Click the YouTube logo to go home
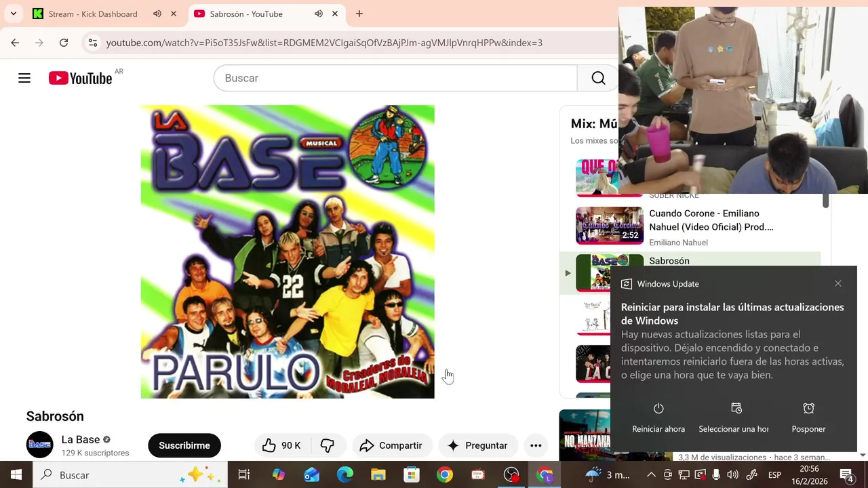 pos(81,78)
